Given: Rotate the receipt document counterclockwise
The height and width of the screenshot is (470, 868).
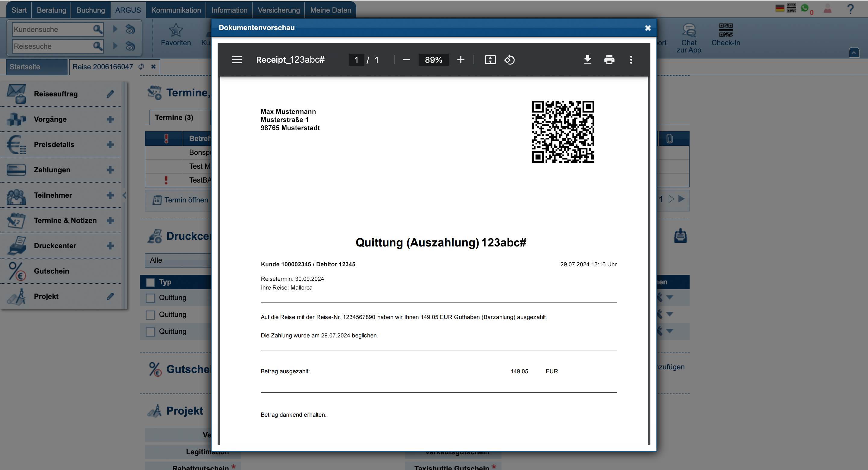Looking at the screenshot, I should (509, 60).
